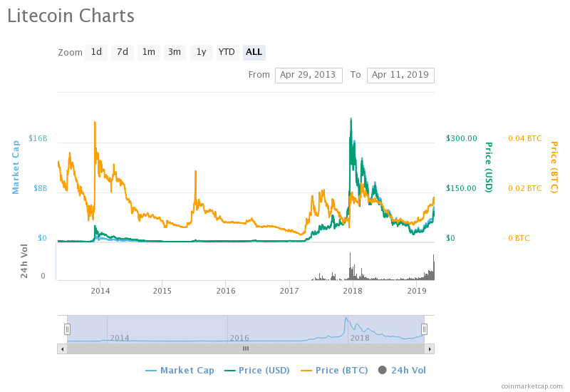This screenshot has height=392, width=570.
Task: Toggle the Price (USD) series in legend
Action: point(257,370)
